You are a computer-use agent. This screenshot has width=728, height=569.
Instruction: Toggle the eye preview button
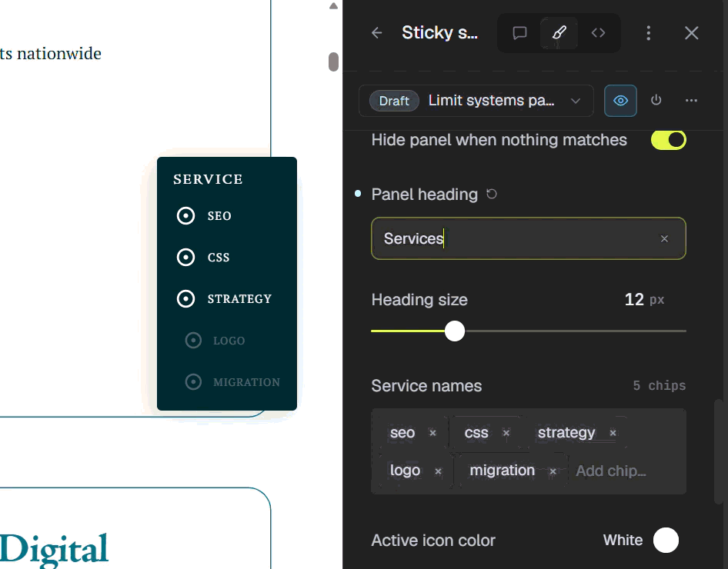tap(620, 101)
